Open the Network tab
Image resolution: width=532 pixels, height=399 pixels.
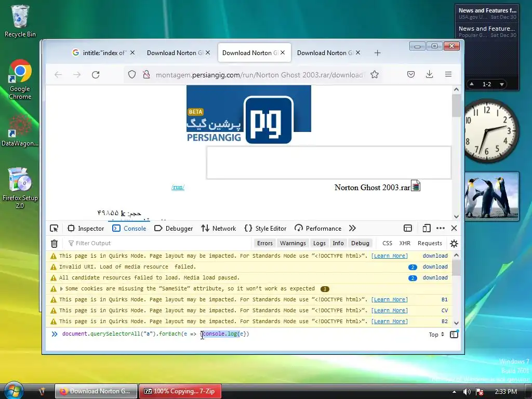click(x=219, y=229)
